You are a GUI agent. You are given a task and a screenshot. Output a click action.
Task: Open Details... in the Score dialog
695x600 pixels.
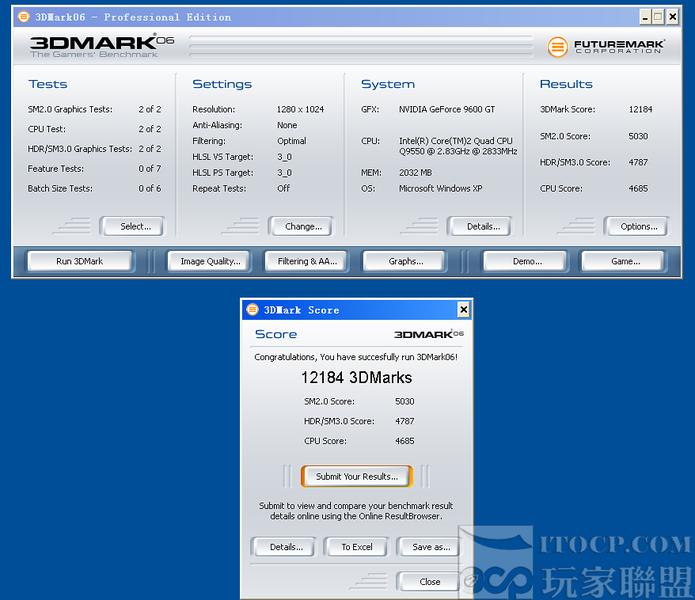(x=284, y=547)
